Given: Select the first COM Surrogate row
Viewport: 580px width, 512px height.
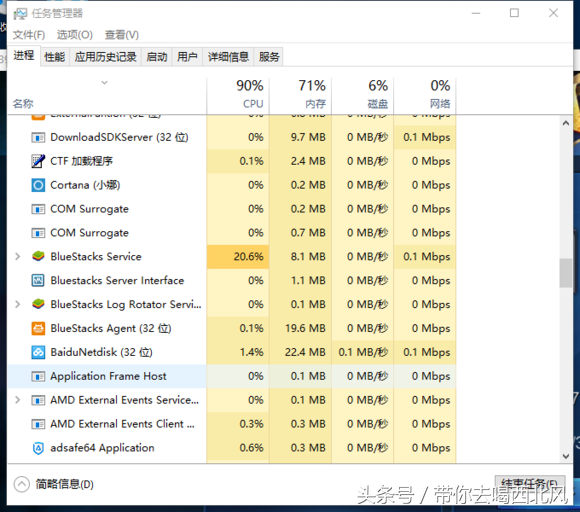Looking at the screenshot, I should point(232,209).
